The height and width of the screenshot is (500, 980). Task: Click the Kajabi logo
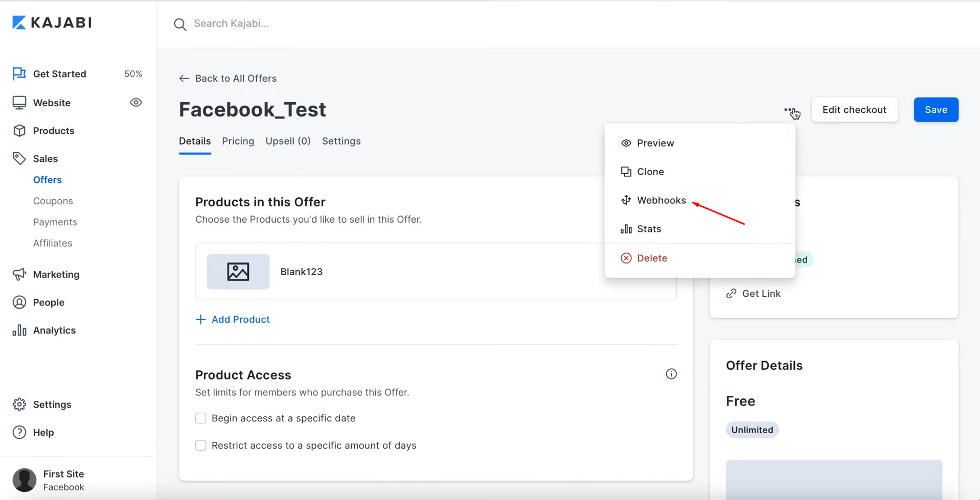click(x=52, y=22)
